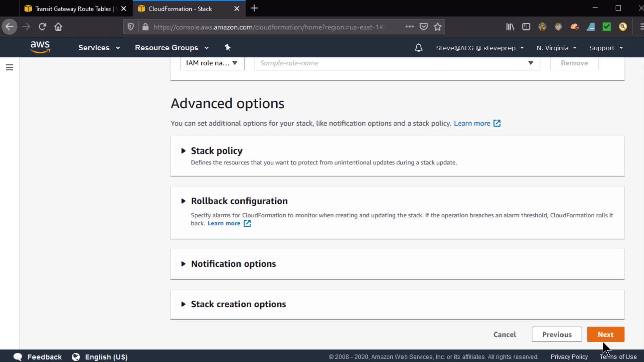Viewport: 644px width, 362px height.
Task: Click the AWS logo home icon
Action: tap(40, 47)
